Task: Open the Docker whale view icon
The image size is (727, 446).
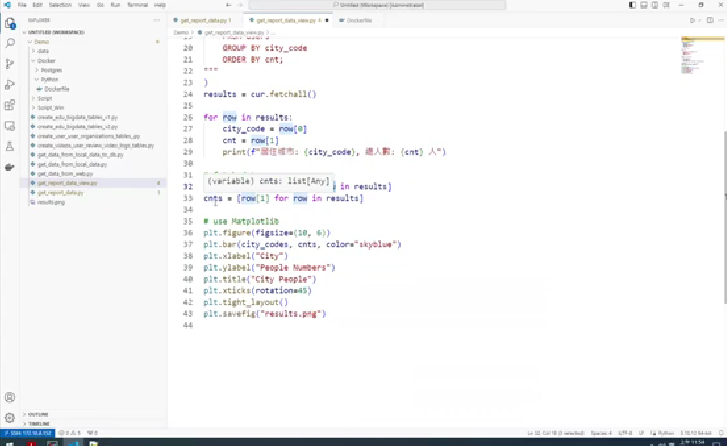Action: (x=10, y=167)
